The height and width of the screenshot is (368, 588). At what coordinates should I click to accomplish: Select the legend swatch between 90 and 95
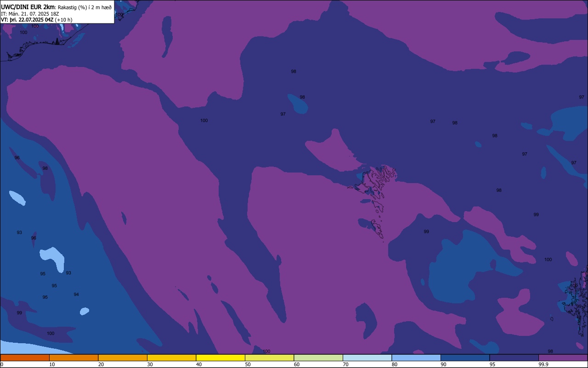pos(465,357)
